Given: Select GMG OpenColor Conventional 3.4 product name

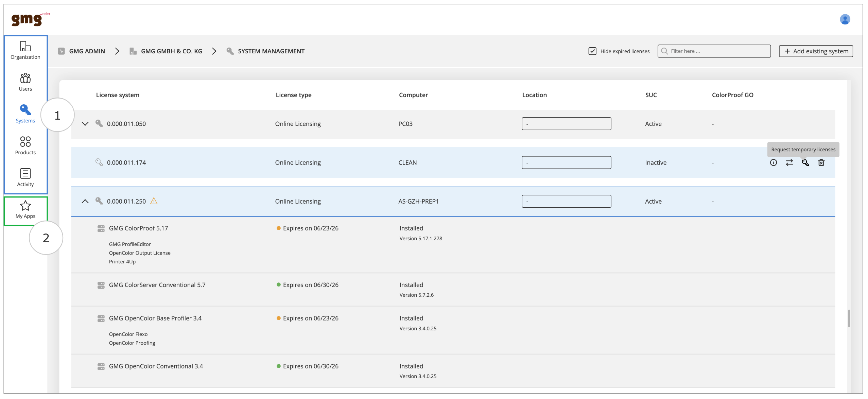Looking at the screenshot, I should click(156, 366).
